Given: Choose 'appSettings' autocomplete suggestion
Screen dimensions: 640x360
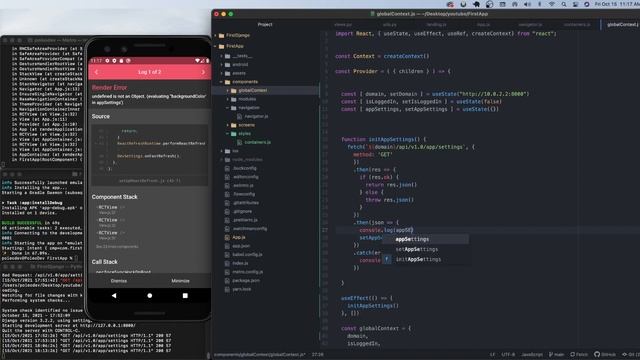Looking at the screenshot, I should (425, 240).
